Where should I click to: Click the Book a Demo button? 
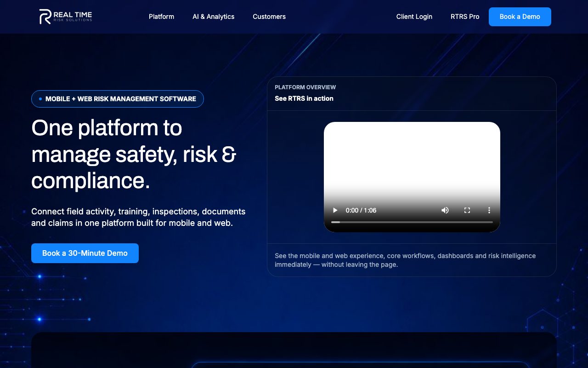pyautogui.click(x=520, y=17)
